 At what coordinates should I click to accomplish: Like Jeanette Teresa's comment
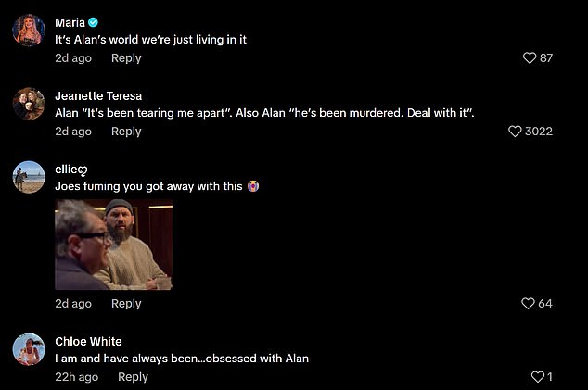(x=515, y=132)
